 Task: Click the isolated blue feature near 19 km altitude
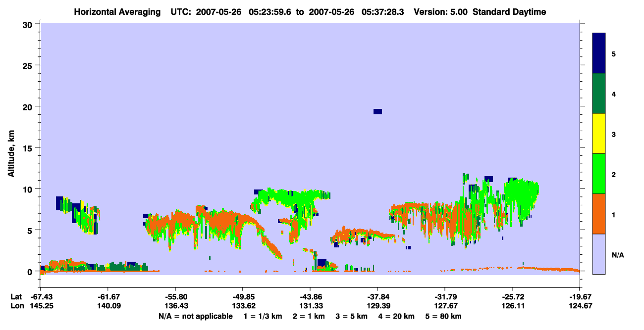[377, 111]
